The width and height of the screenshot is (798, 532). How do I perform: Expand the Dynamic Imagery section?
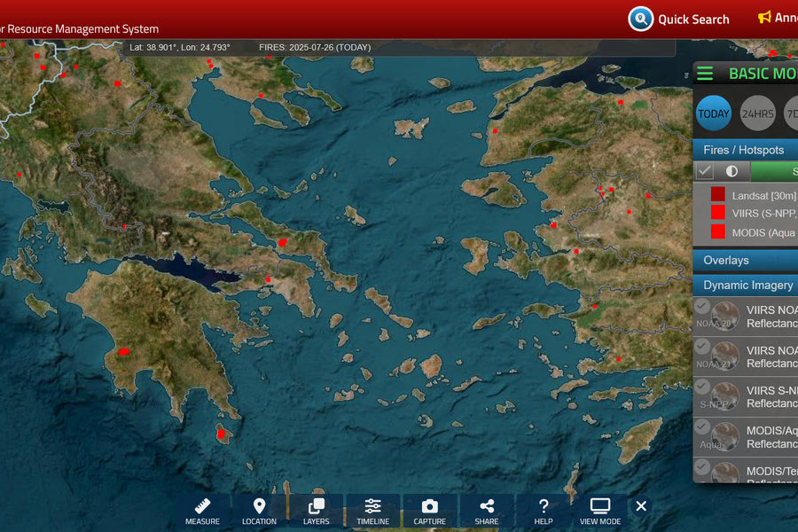click(x=745, y=286)
